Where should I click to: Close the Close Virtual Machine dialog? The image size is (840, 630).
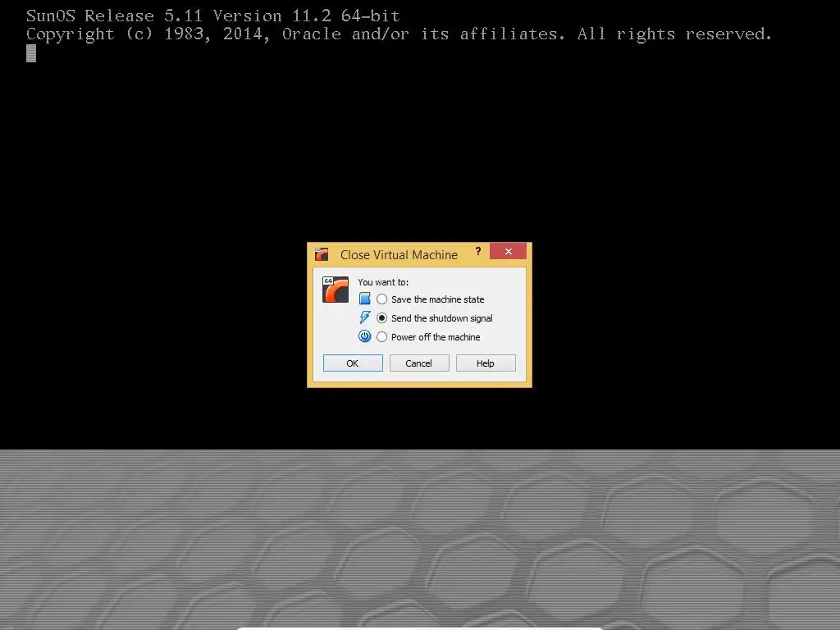[x=508, y=251]
